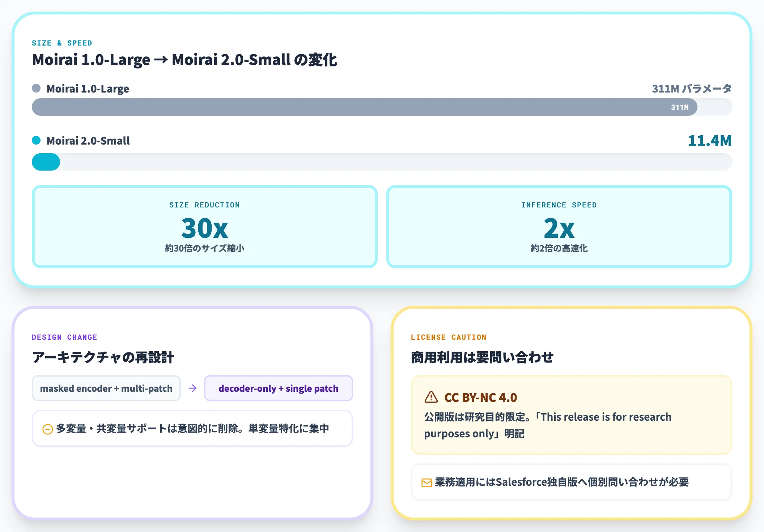Click the DESIGN CHANGE section label

tap(64, 337)
